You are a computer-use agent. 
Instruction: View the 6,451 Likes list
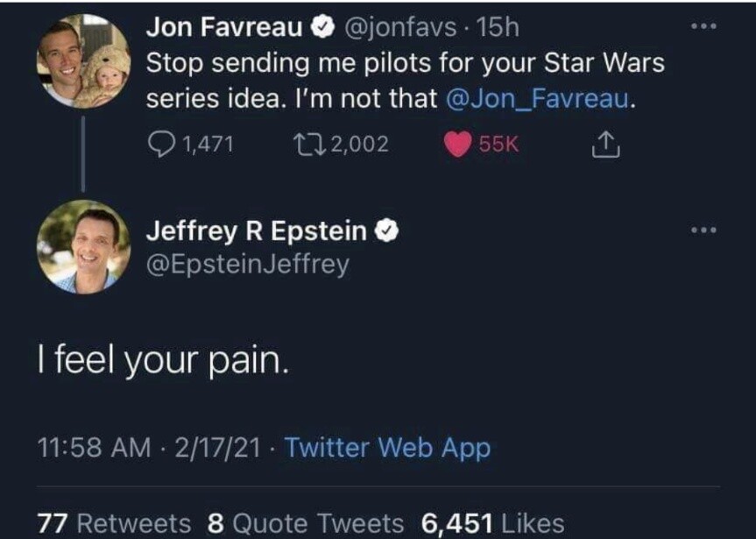(492, 523)
